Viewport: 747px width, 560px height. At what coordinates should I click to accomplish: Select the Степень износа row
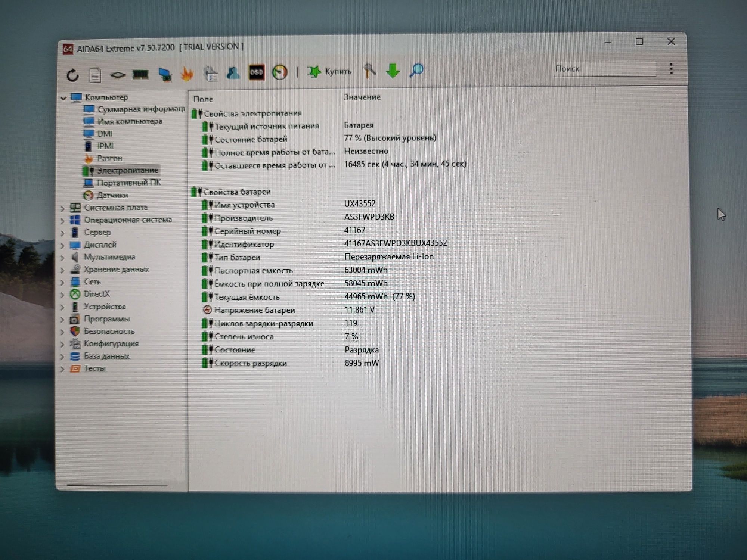tap(280, 336)
